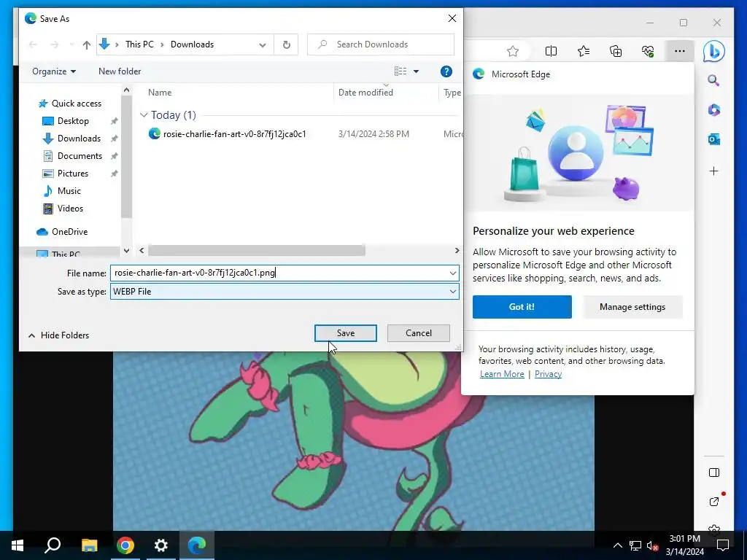Open Manage settings in Edge popup
The height and width of the screenshot is (560, 747).
[632, 307]
